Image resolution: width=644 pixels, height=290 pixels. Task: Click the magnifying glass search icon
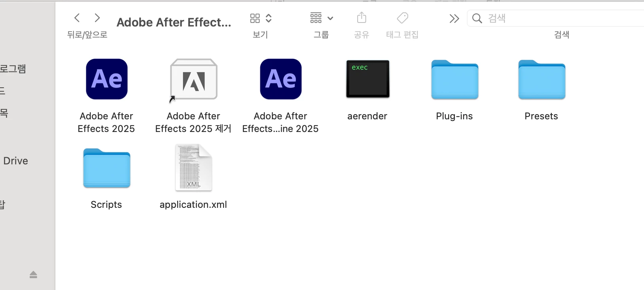click(x=477, y=19)
